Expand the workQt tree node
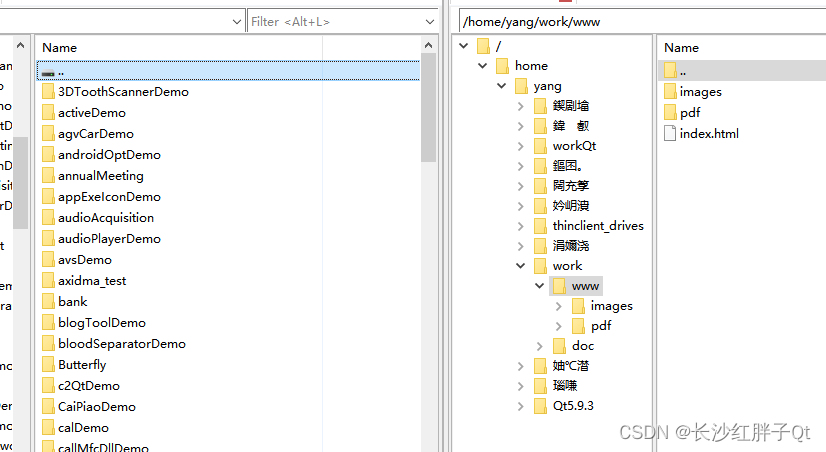The image size is (826, 452). pyautogui.click(x=520, y=146)
